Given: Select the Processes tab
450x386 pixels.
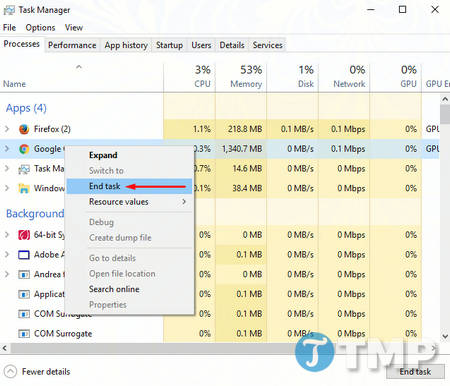Looking at the screenshot, I should (x=21, y=44).
